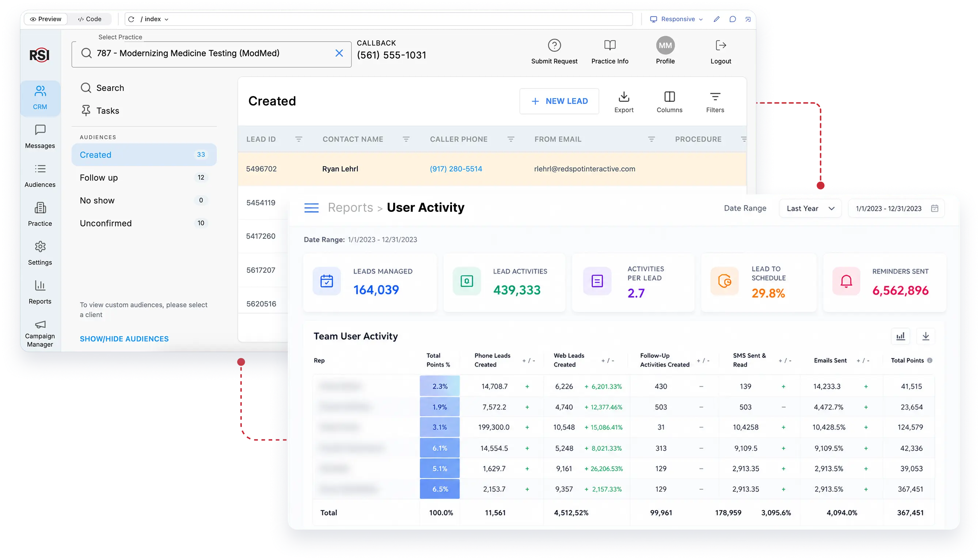Select the Created audience

[144, 155]
